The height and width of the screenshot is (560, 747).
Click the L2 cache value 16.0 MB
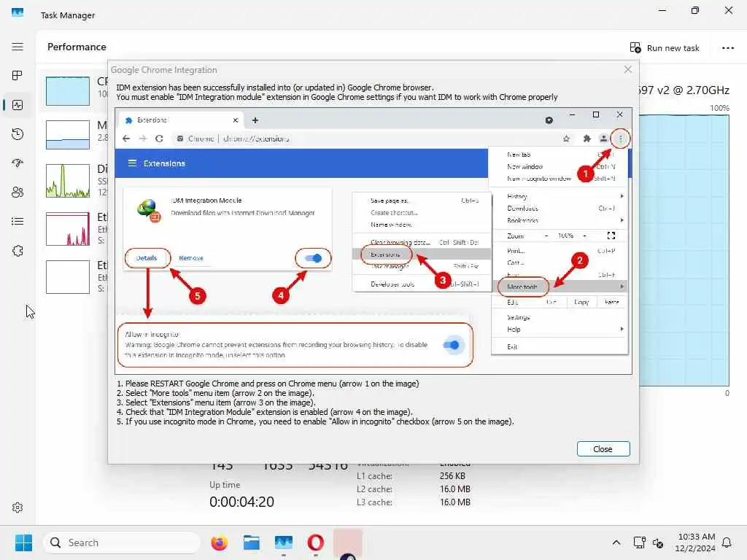coord(455,489)
